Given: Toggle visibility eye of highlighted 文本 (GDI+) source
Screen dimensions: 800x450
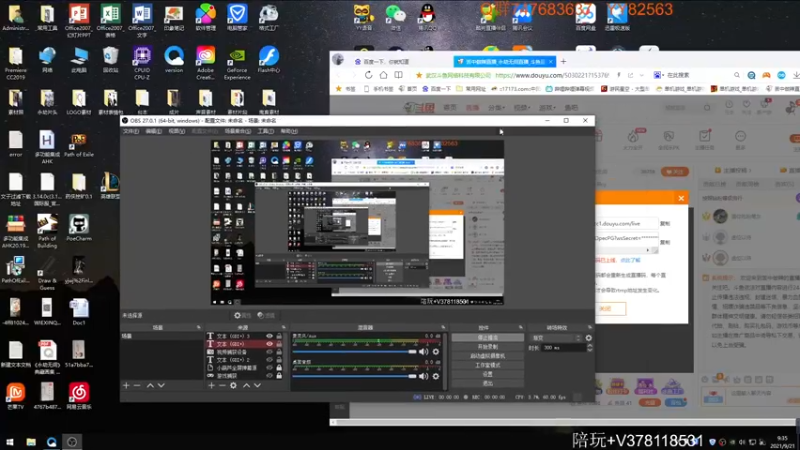Looking at the screenshot, I should (x=269, y=344).
